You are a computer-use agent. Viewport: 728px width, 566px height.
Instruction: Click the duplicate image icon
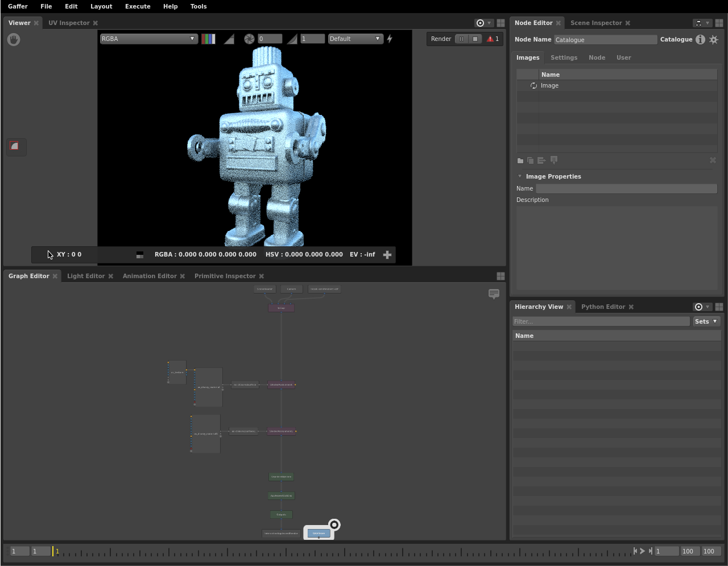pos(530,161)
